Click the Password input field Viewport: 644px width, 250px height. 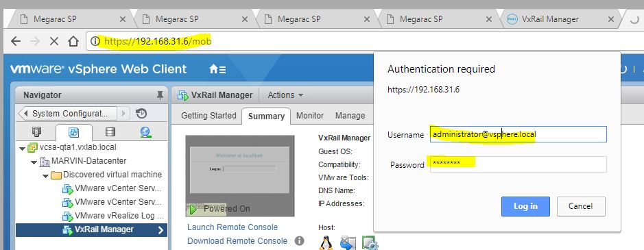click(518, 164)
